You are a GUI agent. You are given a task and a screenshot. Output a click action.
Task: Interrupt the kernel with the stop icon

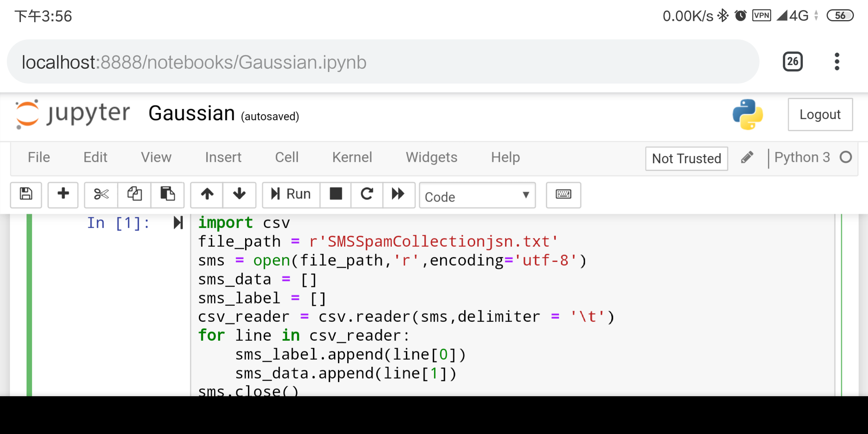(x=336, y=194)
